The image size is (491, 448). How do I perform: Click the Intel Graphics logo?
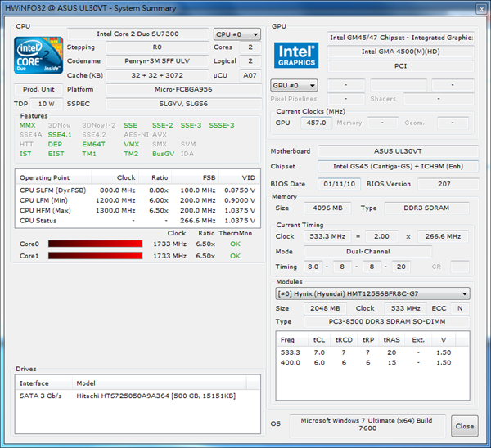point(295,56)
